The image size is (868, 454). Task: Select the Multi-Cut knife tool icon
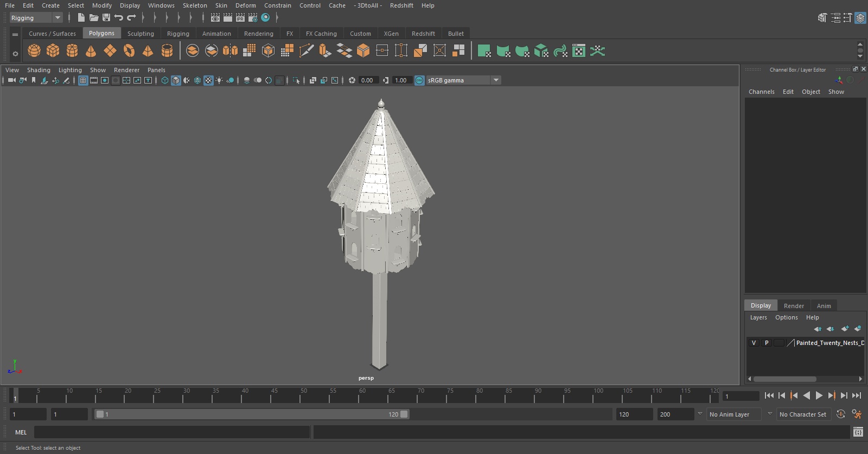[307, 51]
